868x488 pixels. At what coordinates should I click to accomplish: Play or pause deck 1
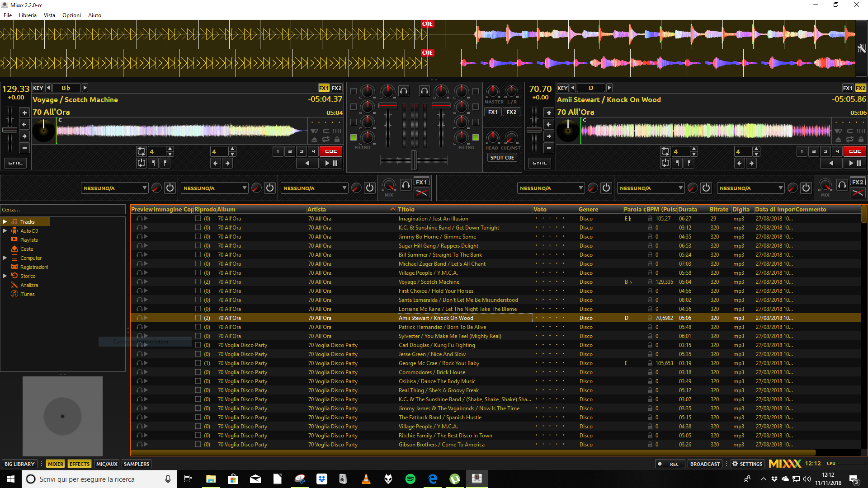(331, 163)
